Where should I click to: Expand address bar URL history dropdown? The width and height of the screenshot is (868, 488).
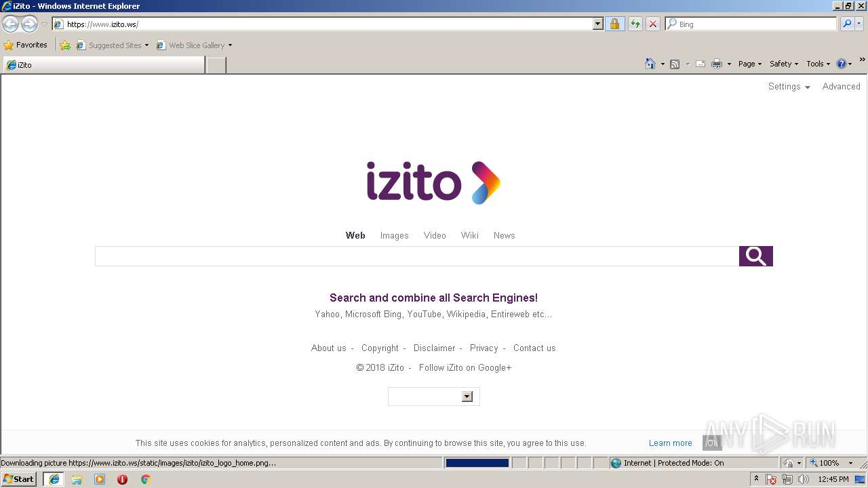597,24
